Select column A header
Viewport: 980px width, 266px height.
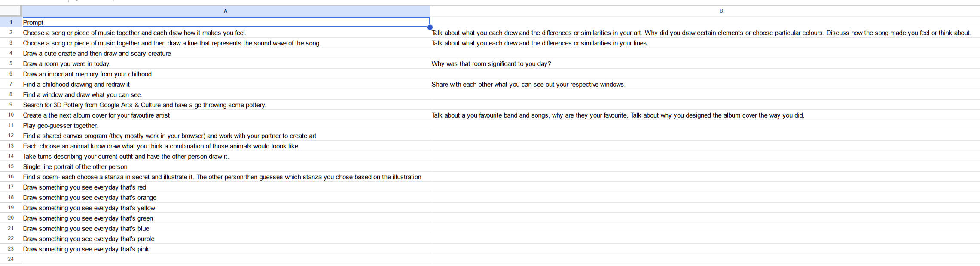point(226,11)
